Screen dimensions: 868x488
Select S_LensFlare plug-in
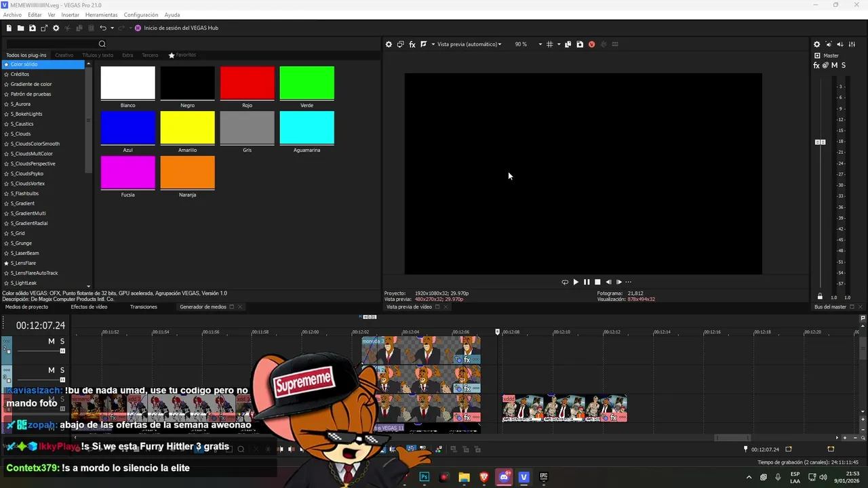pos(23,263)
